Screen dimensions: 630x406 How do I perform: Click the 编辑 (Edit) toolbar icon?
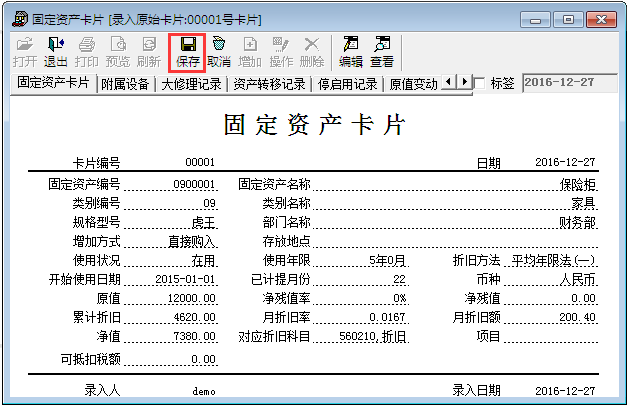(x=351, y=51)
